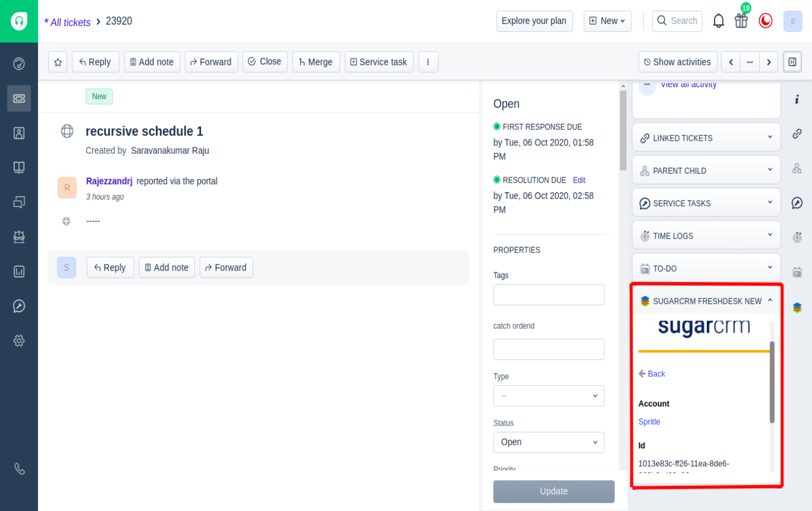Open Rajezzandrj requester link
Screen dimensions: 812x511
tap(109, 181)
